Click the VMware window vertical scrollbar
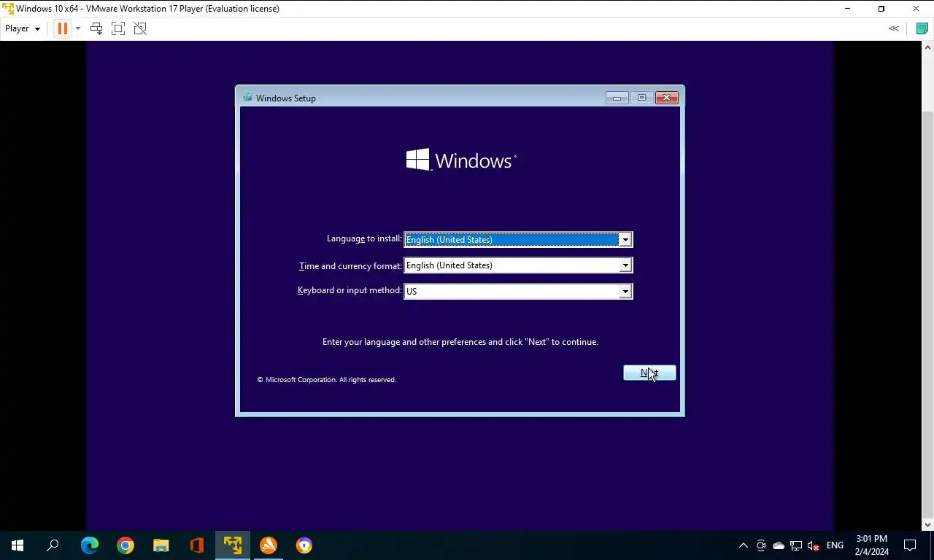 pyautogui.click(x=928, y=314)
